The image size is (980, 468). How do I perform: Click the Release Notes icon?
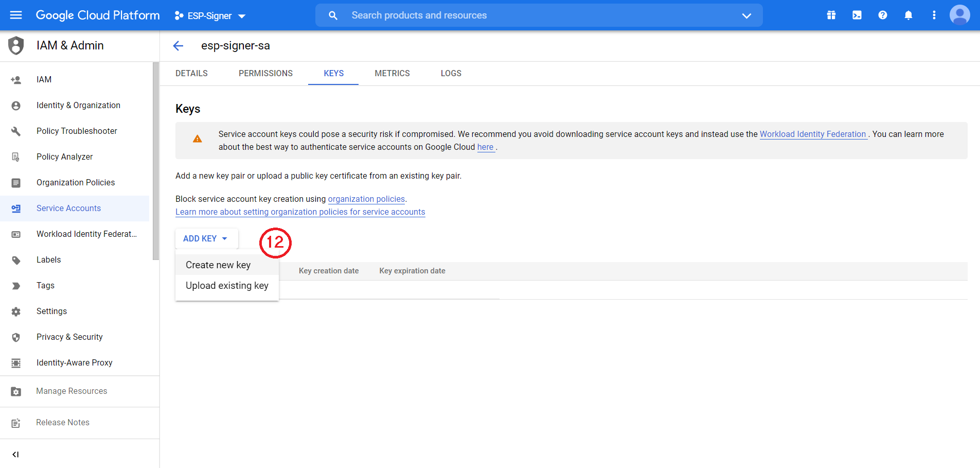[16, 423]
